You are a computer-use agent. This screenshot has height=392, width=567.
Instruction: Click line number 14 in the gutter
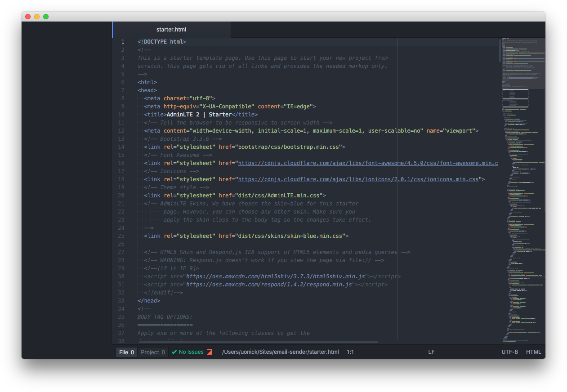click(x=121, y=147)
